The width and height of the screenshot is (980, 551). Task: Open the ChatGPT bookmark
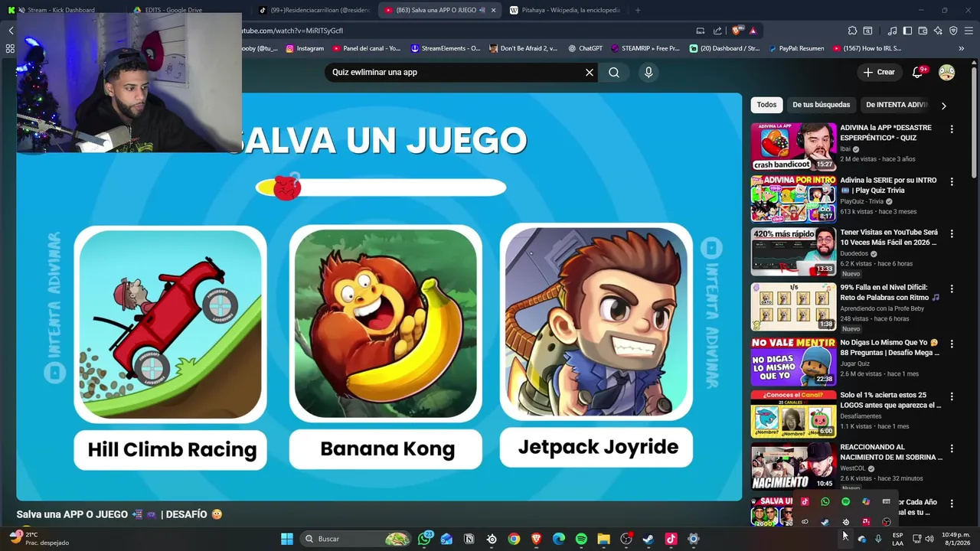(585, 48)
